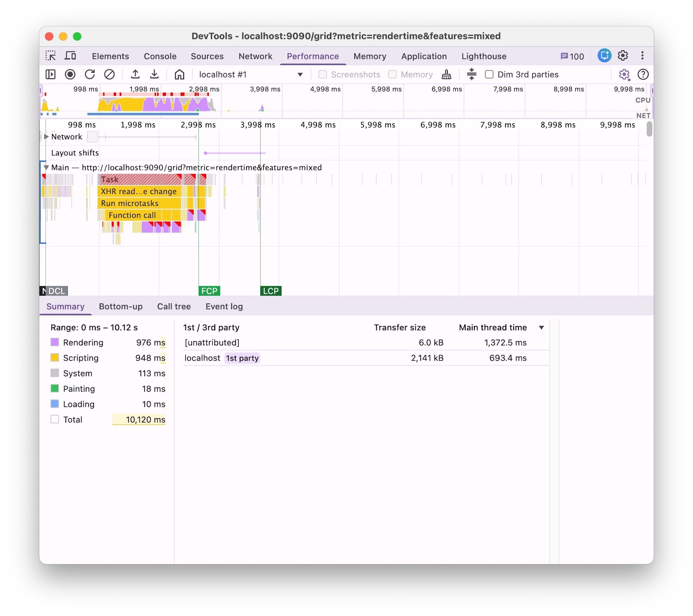Viewport: 693px width, 616px height.
Task: Collapse the Main thread track
Action: [x=46, y=168]
